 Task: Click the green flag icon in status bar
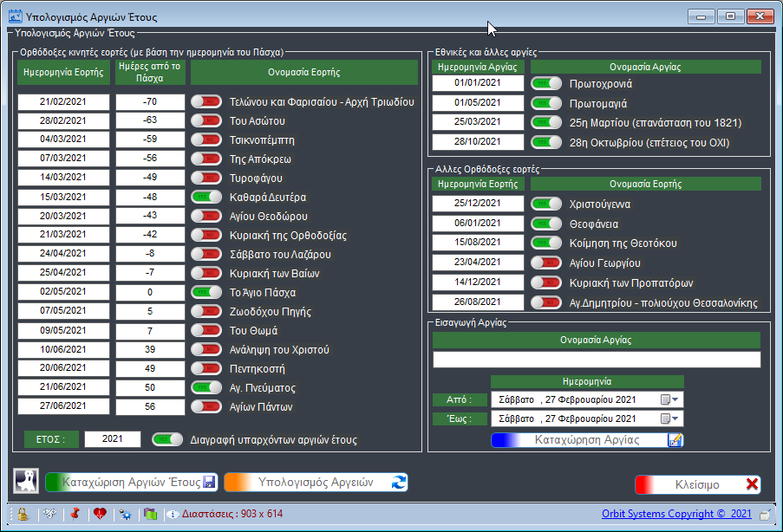[x=150, y=514]
